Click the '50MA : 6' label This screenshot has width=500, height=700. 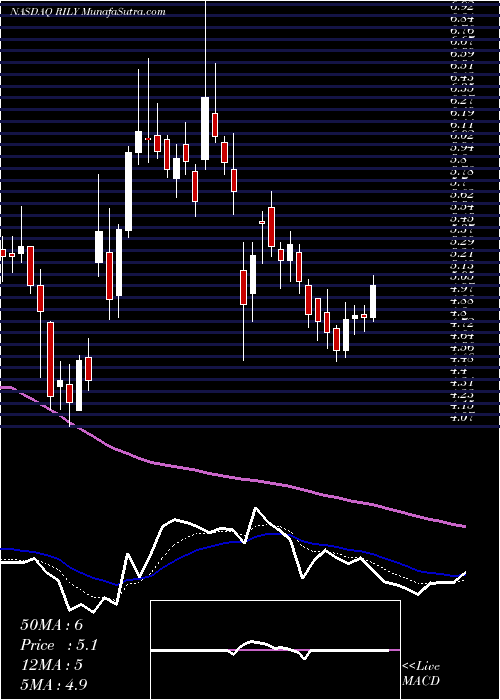pos(52,625)
